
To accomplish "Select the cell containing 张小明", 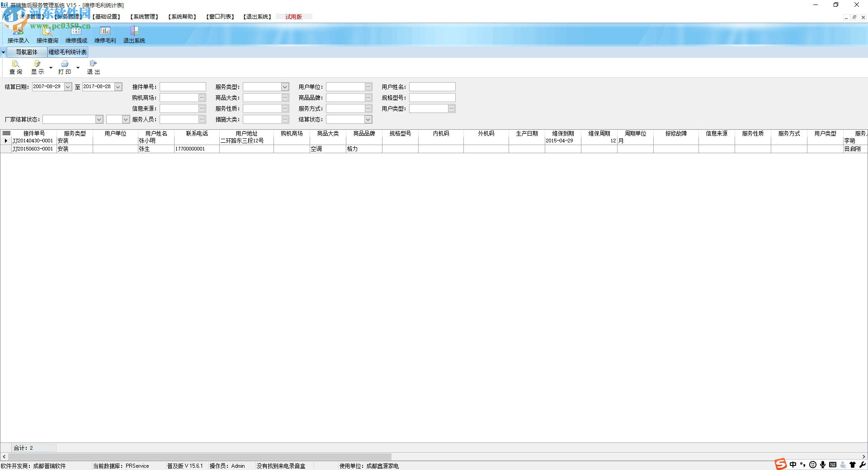I will pyautogui.click(x=156, y=141).
